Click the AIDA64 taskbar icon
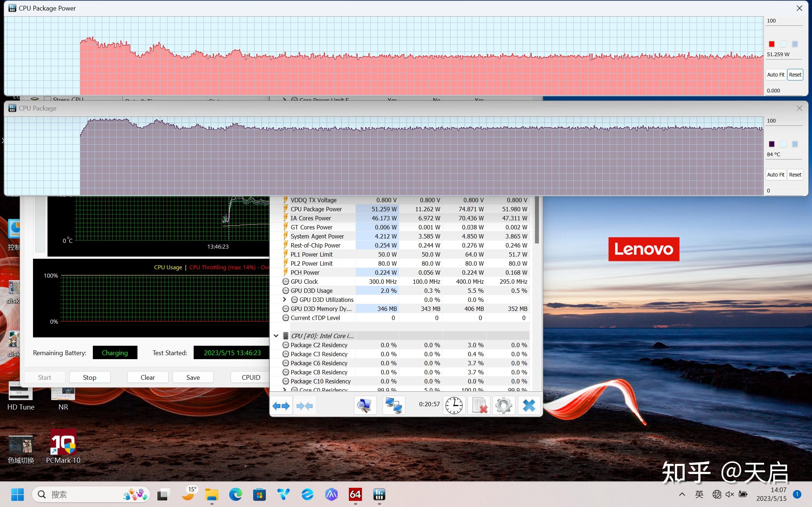Screen dimensions: 812x507 click(x=355, y=494)
